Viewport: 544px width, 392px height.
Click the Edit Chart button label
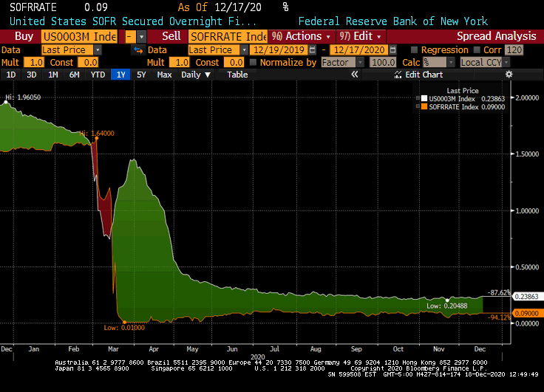coord(424,75)
